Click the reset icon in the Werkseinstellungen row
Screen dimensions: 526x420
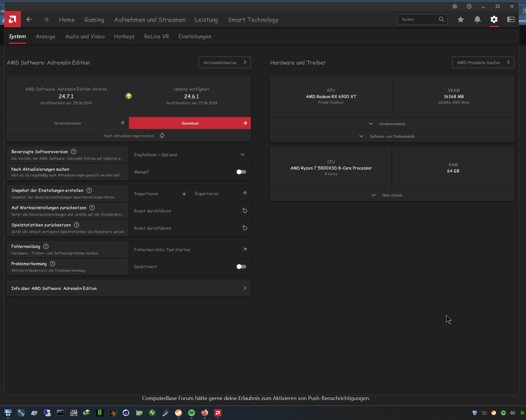coord(245,211)
